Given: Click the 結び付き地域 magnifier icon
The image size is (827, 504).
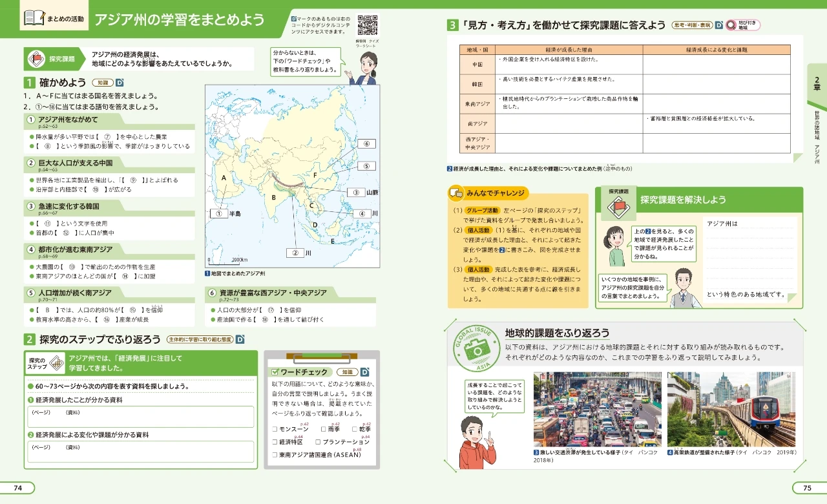Looking at the screenshot, I should tap(731, 25).
